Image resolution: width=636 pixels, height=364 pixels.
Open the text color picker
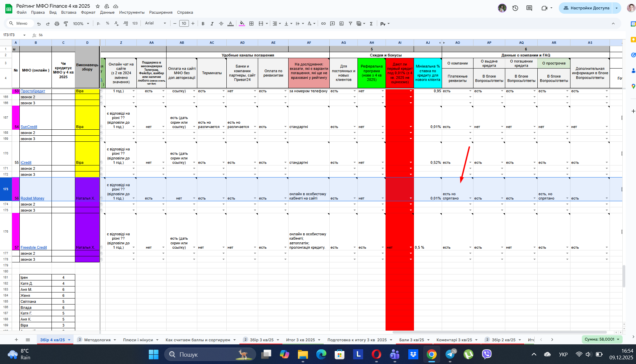tap(230, 24)
